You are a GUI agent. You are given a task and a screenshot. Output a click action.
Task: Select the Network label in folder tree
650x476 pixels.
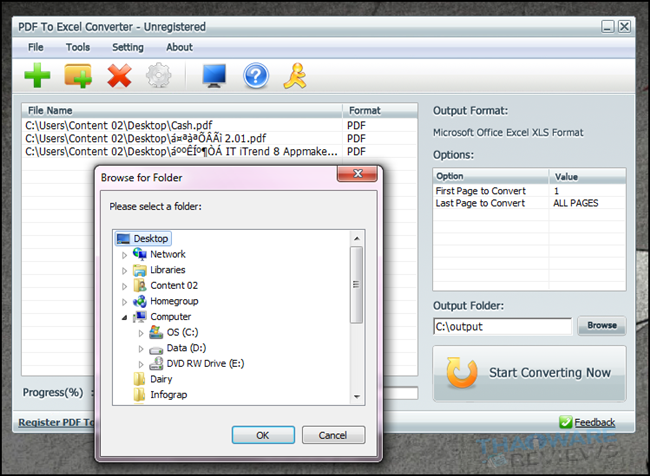[x=168, y=254]
